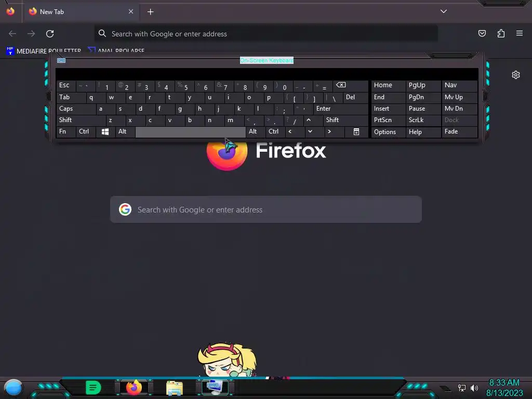Image resolution: width=532 pixels, height=399 pixels.
Task: Click the Esc key
Action: click(66, 86)
